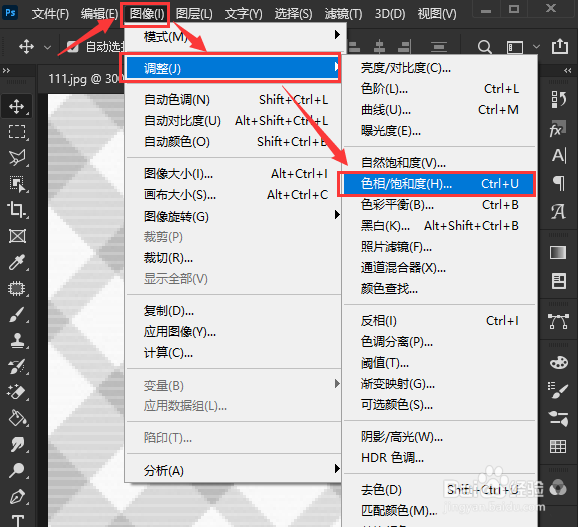Open the Character panel icon

pyautogui.click(x=558, y=155)
